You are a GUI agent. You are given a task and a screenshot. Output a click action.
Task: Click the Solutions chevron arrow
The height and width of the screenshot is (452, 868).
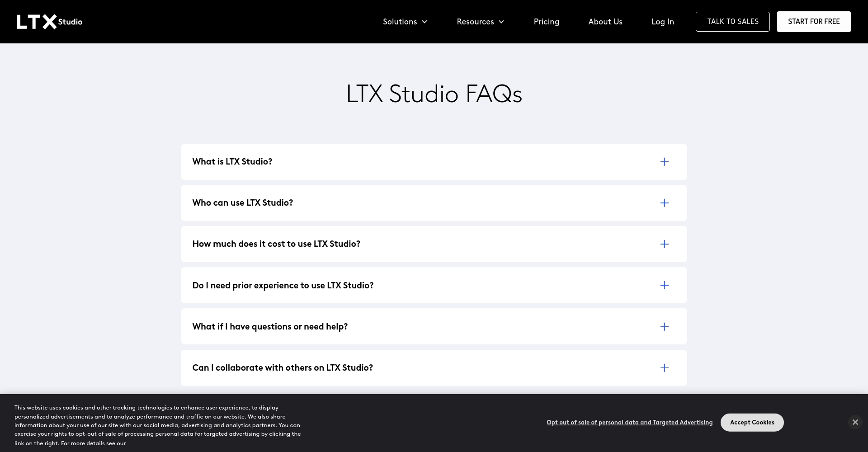(x=425, y=22)
